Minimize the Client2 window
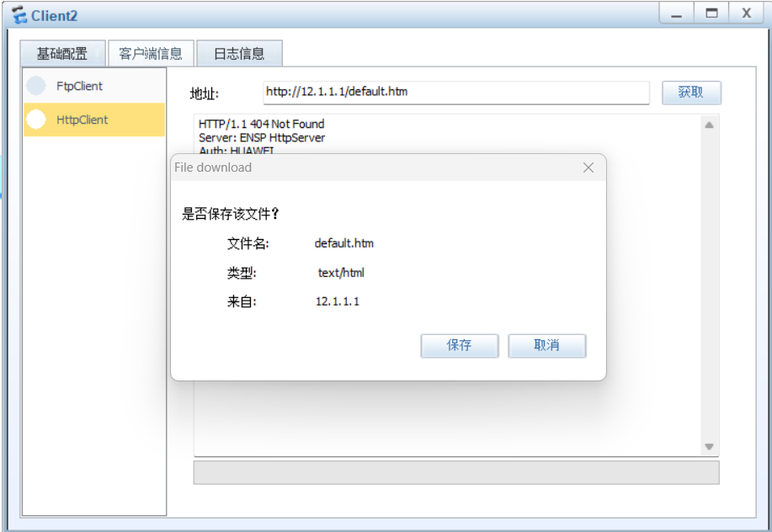The height and width of the screenshot is (532, 772). [x=677, y=13]
